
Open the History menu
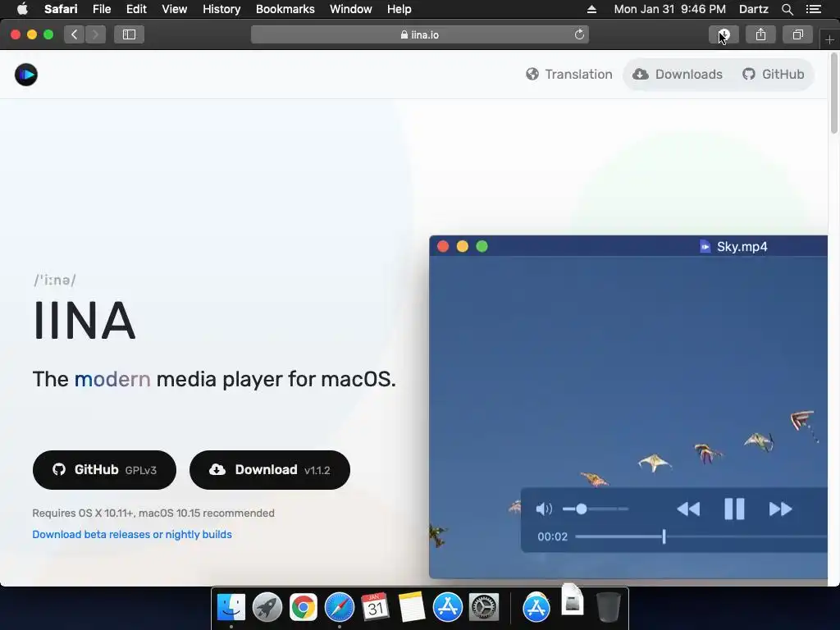pos(221,9)
